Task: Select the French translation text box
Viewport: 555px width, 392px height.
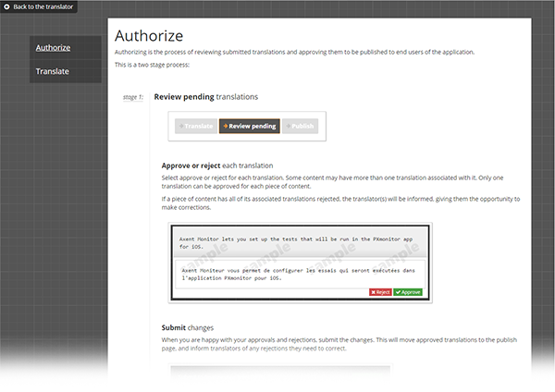Action: (300, 275)
